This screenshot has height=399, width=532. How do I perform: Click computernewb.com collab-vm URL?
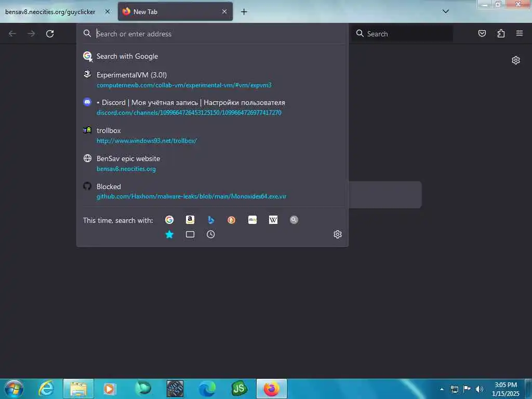click(184, 85)
